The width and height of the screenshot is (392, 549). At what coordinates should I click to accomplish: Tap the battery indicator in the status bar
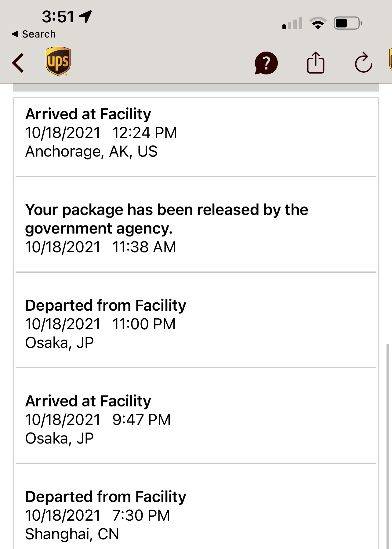click(x=348, y=23)
